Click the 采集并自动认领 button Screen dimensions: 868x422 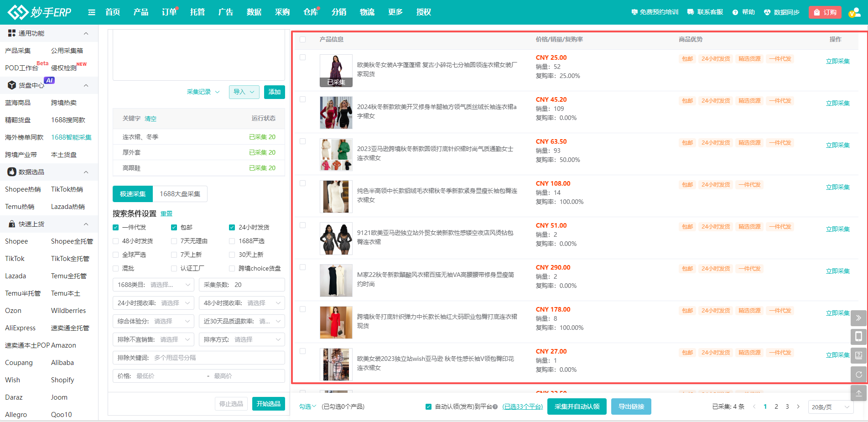tap(577, 406)
